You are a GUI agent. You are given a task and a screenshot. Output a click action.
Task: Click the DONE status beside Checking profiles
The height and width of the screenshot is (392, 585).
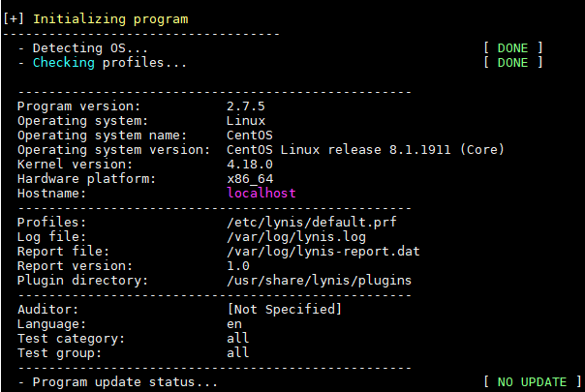(512, 63)
